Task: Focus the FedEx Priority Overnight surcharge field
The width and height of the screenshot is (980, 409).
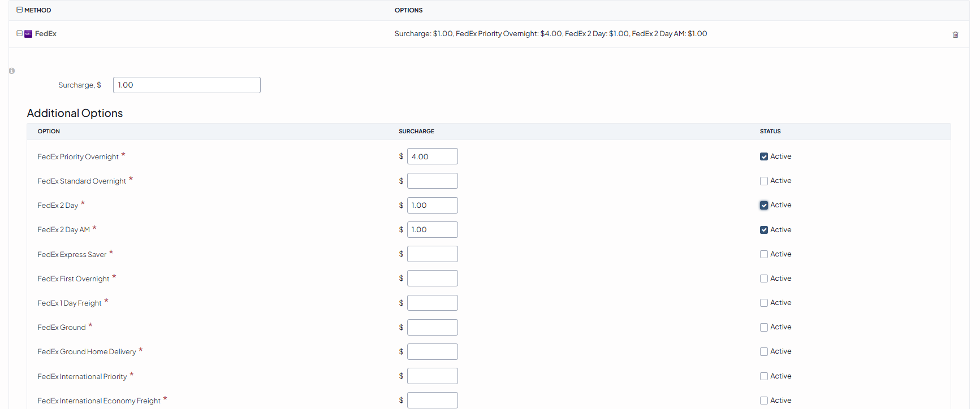Action: (x=432, y=156)
